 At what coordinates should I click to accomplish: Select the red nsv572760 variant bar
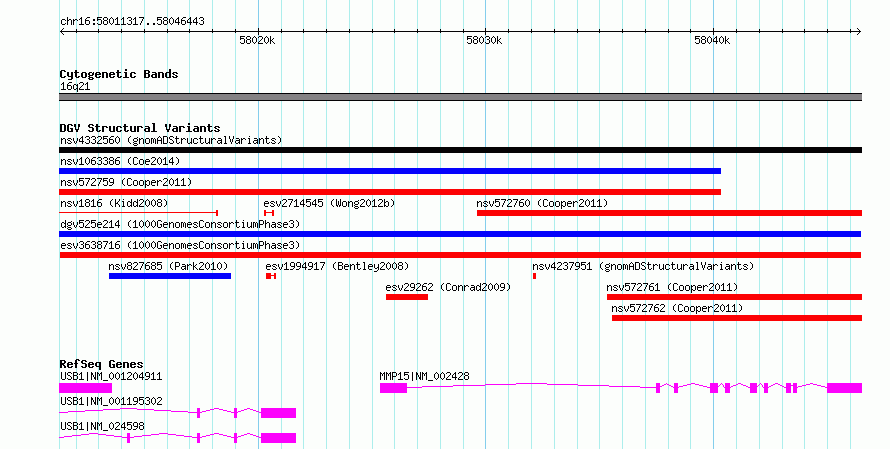pyautogui.click(x=669, y=213)
